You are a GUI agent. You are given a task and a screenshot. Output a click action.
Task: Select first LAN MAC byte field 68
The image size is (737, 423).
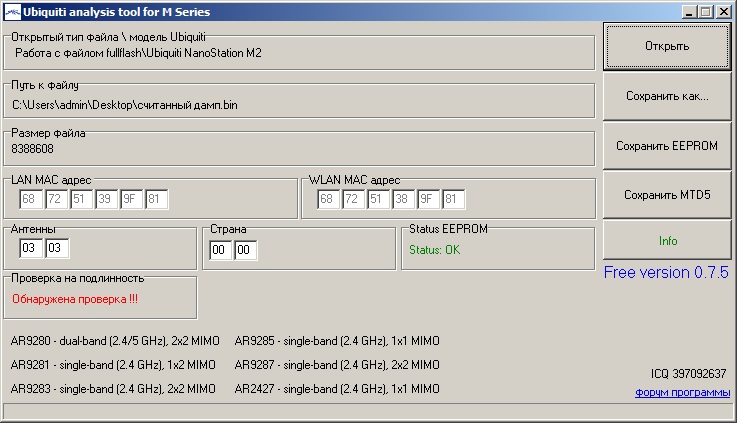pos(31,199)
